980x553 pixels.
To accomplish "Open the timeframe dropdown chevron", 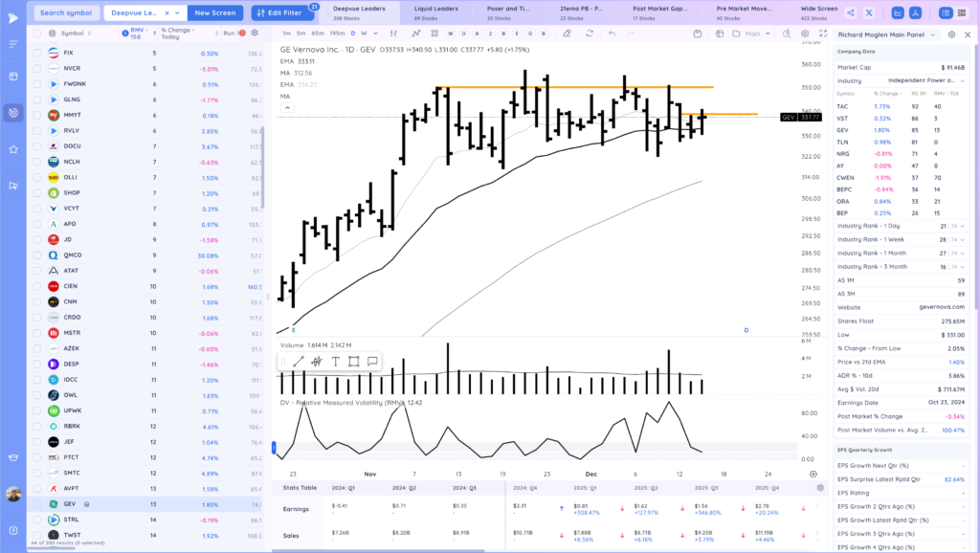I will pyautogui.click(x=375, y=33).
